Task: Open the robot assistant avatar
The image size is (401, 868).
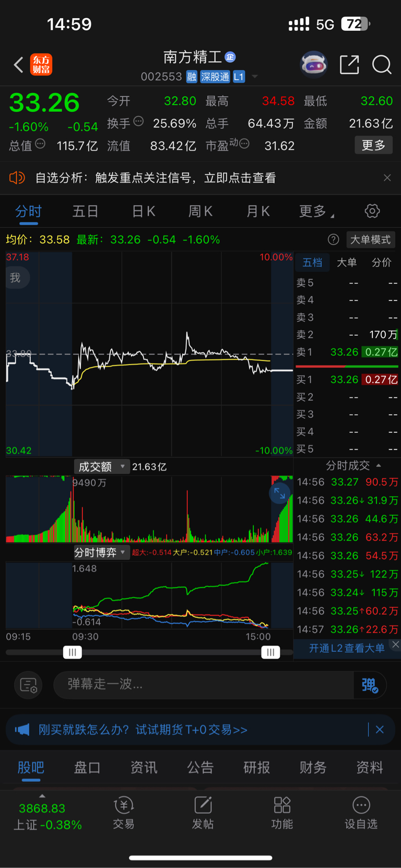Action: 314,65
